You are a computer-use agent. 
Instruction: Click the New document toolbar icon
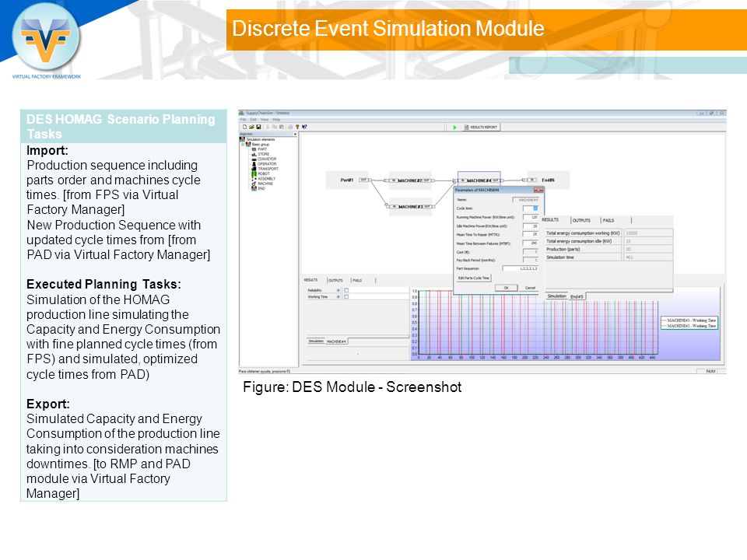[245, 127]
